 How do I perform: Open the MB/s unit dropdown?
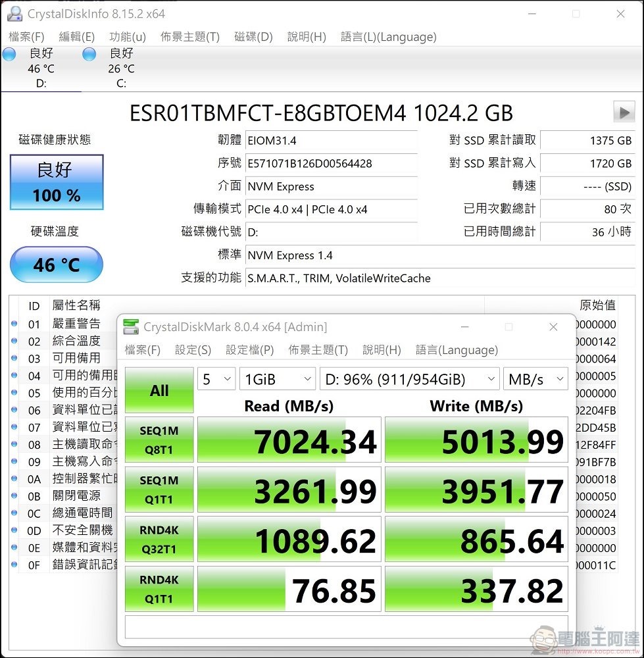535,379
